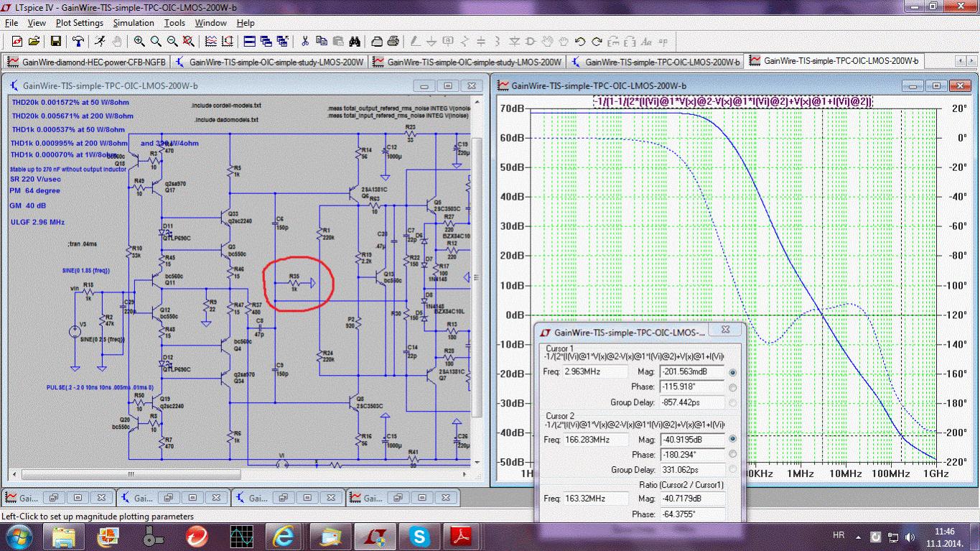Click the Zoom Out magnifier icon
This screenshot has height=551, width=980.
click(172, 41)
